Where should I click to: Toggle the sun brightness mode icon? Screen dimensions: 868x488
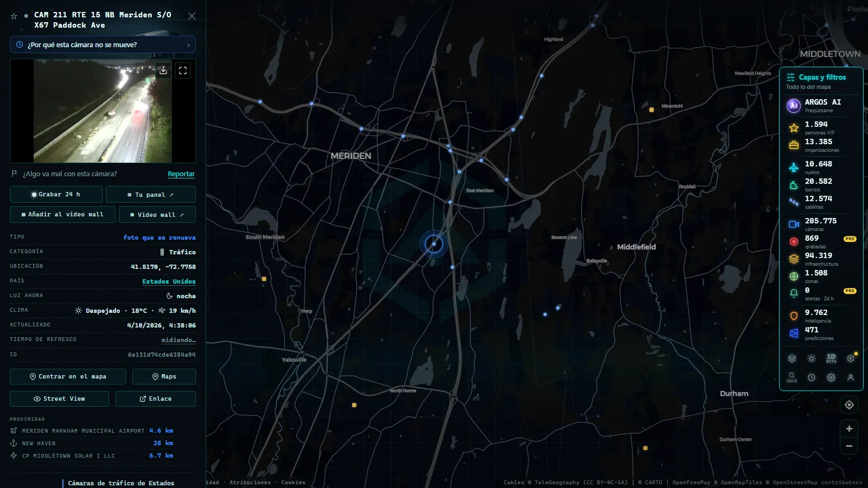coord(812,358)
